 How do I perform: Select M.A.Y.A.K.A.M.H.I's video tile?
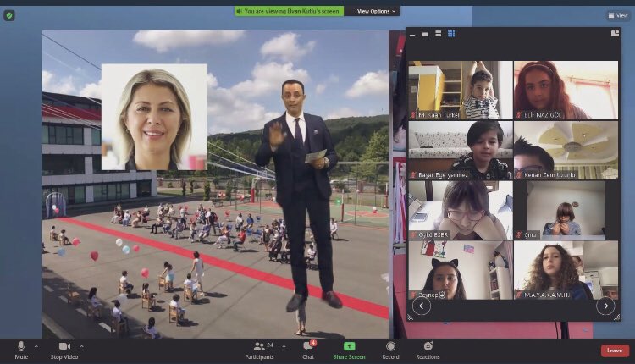pos(566,270)
